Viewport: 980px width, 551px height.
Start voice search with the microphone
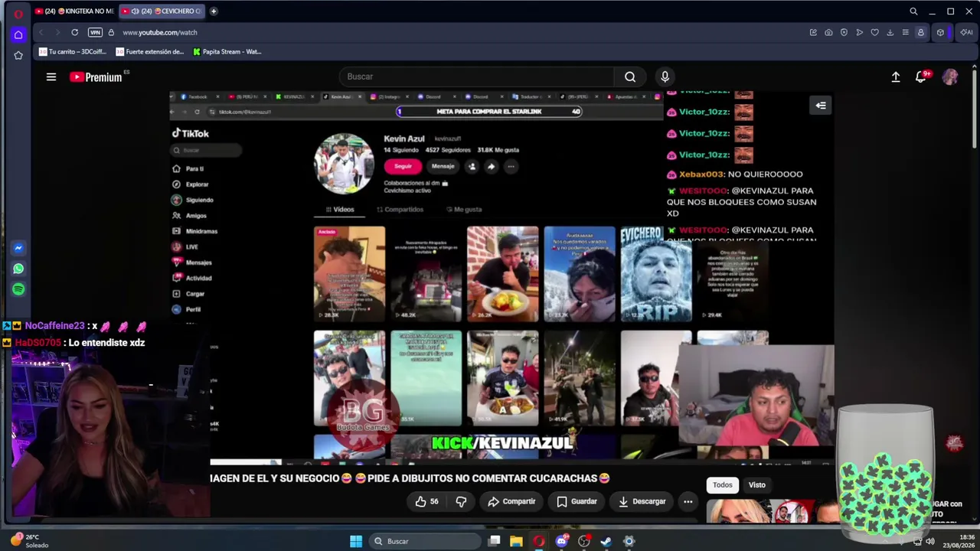(665, 77)
